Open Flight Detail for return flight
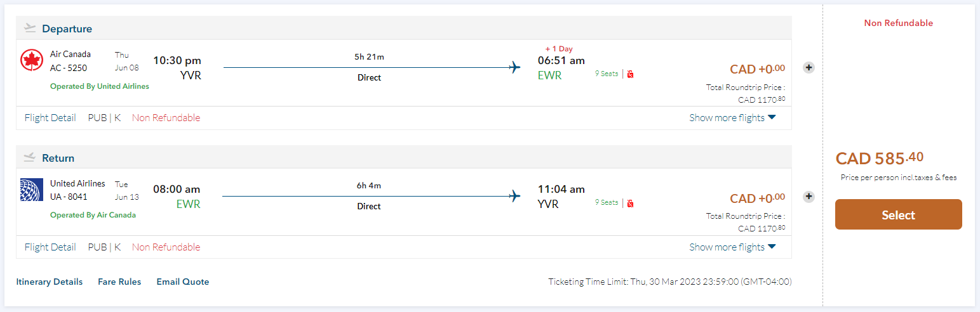This screenshot has height=312, width=980. pyautogui.click(x=50, y=247)
